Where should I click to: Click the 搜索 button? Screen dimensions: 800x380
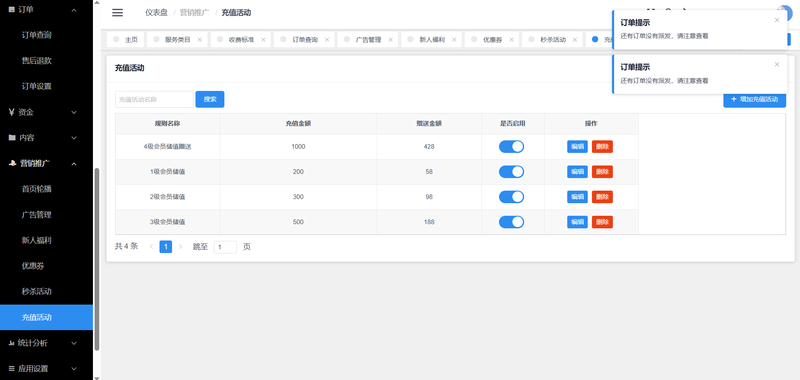click(210, 99)
